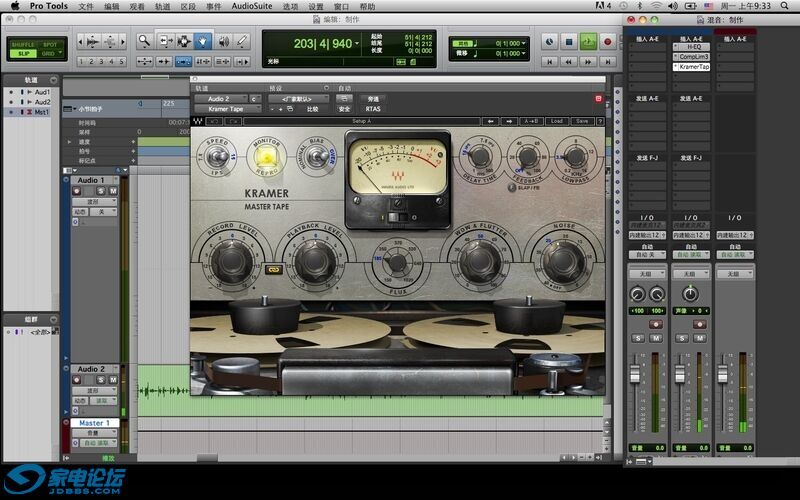The width and height of the screenshot is (800, 500).
Task: Open first mixer channel automation mode dropdown
Action: tap(647, 254)
